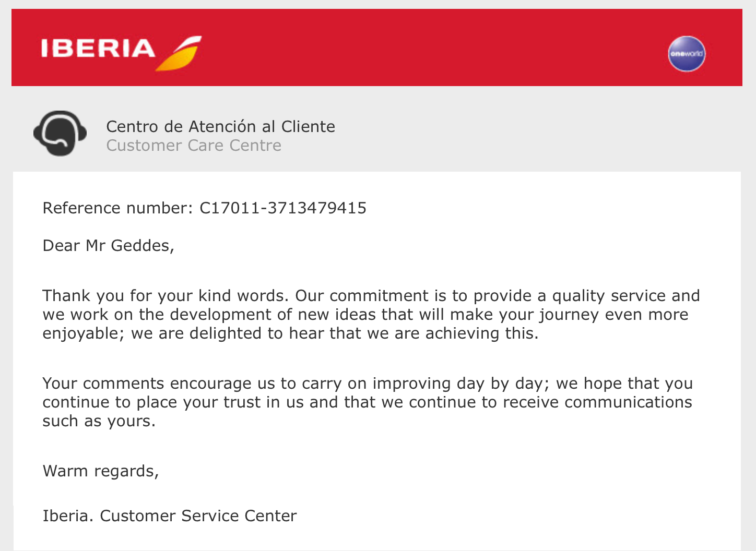Click the Customer Care Centre subtitle

(194, 145)
